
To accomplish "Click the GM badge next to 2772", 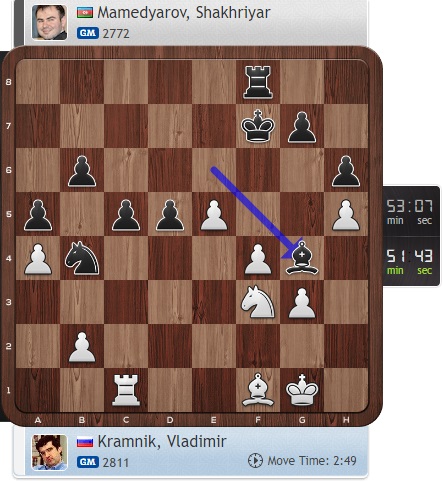I will pos(88,33).
